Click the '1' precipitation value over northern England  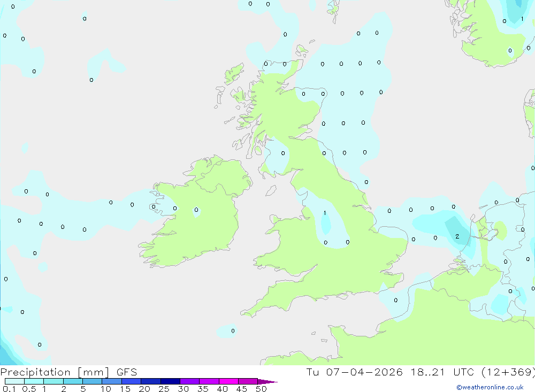[x=325, y=213]
